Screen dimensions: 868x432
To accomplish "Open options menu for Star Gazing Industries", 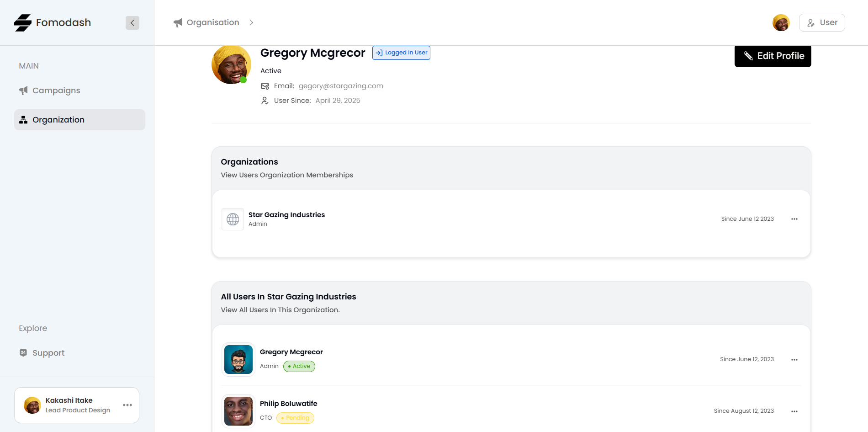I will pyautogui.click(x=794, y=219).
